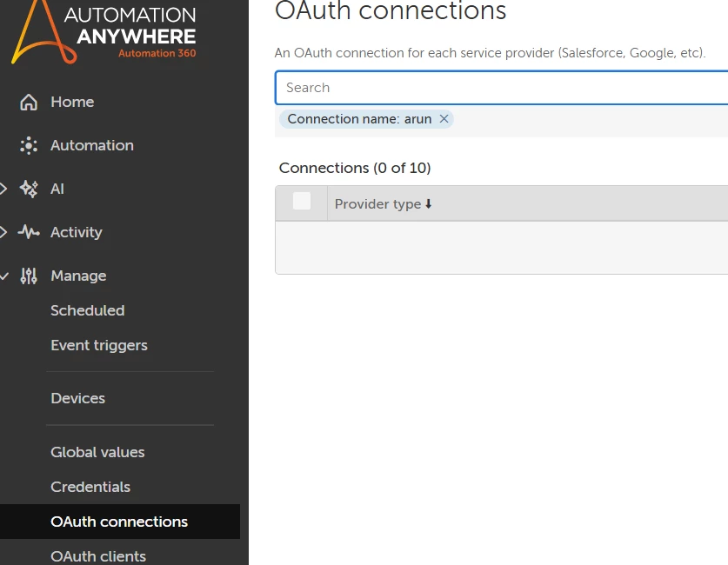Click the Automation Anywhere logo

pyautogui.click(x=104, y=31)
